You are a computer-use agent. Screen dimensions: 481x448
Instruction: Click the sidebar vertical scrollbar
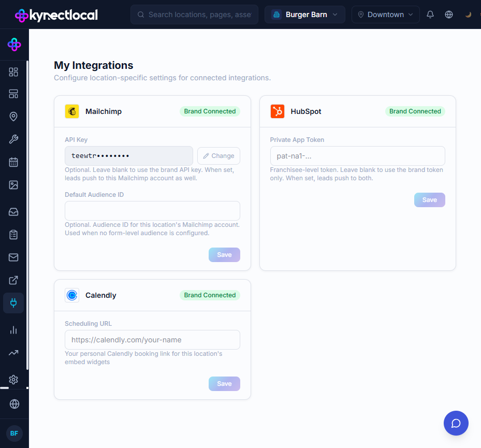pos(27,215)
